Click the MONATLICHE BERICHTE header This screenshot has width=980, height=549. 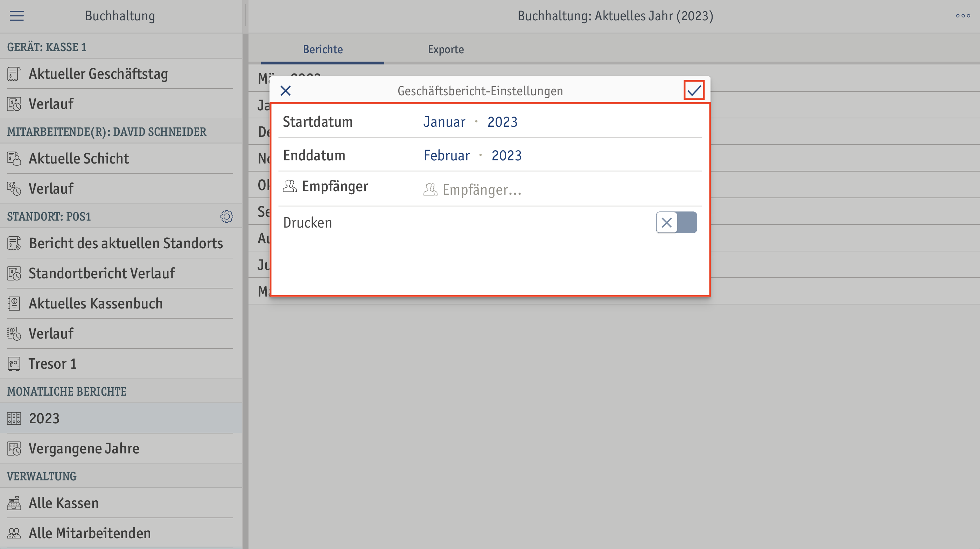(x=66, y=391)
